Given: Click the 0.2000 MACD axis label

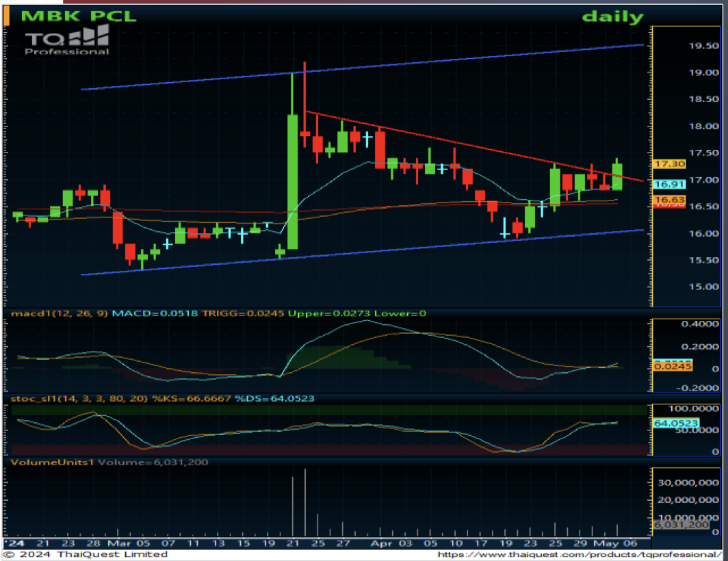Looking at the screenshot, I should [700, 347].
